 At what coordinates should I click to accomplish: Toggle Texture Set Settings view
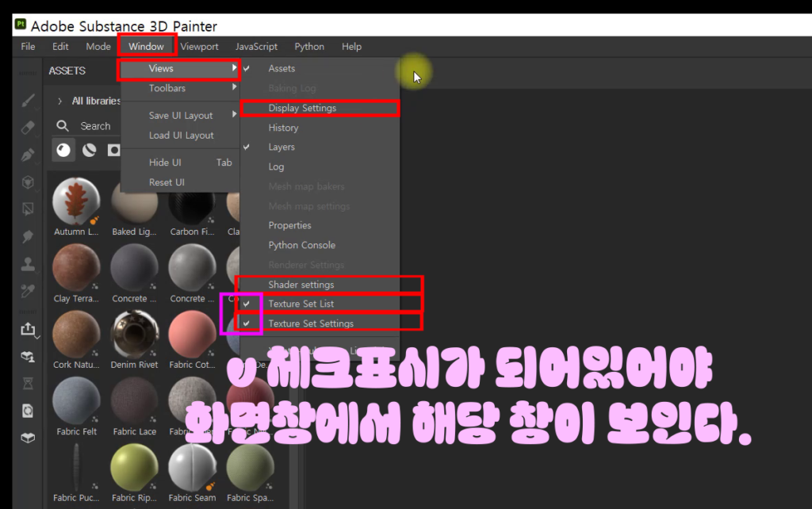tap(320, 323)
